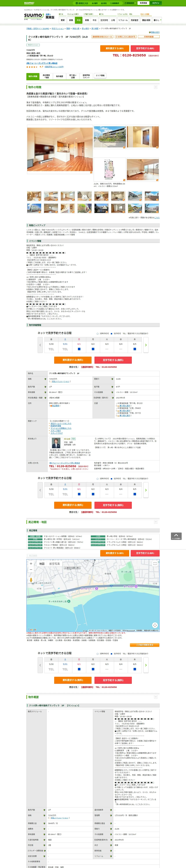Screen dimensions: 186x868
Task: Switch to 物件概要 tab
Action: click(59, 77)
